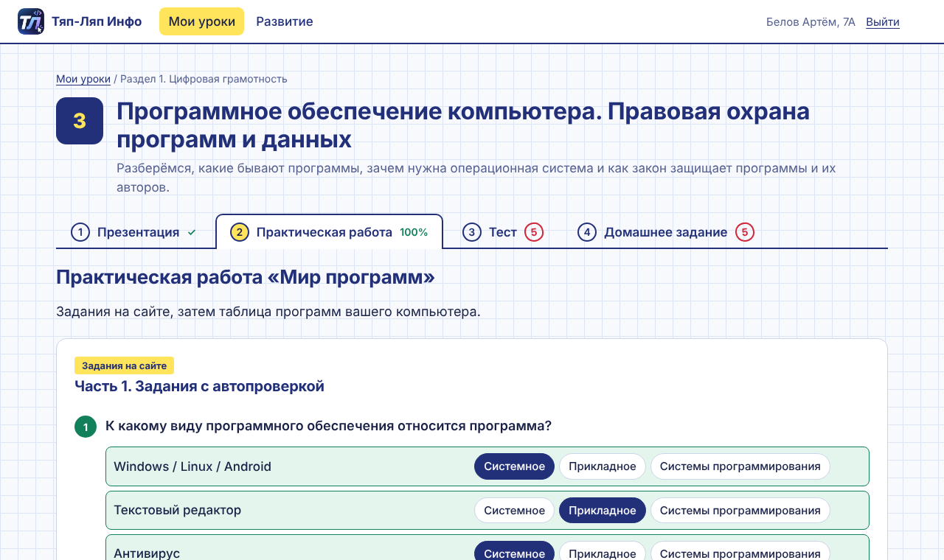Switch to the Домашнее задание tab
Screen dimensions: 944x560
(x=666, y=232)
